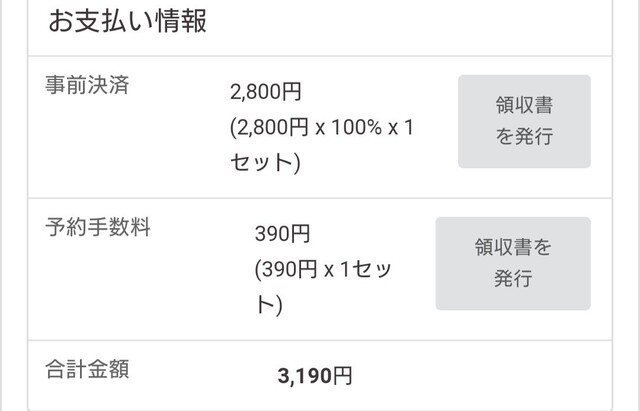This screenshot has width=640, height=411.
Task: Click the x 1 multiplier after 100%
Action: (399, 127)
